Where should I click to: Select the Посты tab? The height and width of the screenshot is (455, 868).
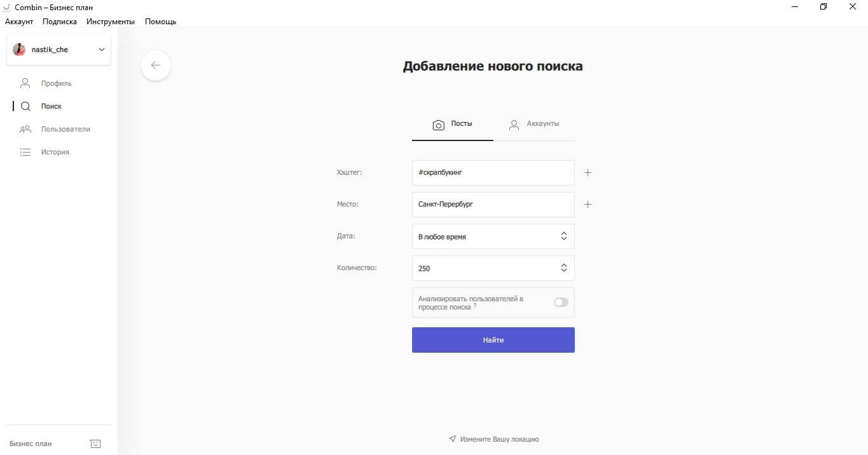(x=453, y=124)
